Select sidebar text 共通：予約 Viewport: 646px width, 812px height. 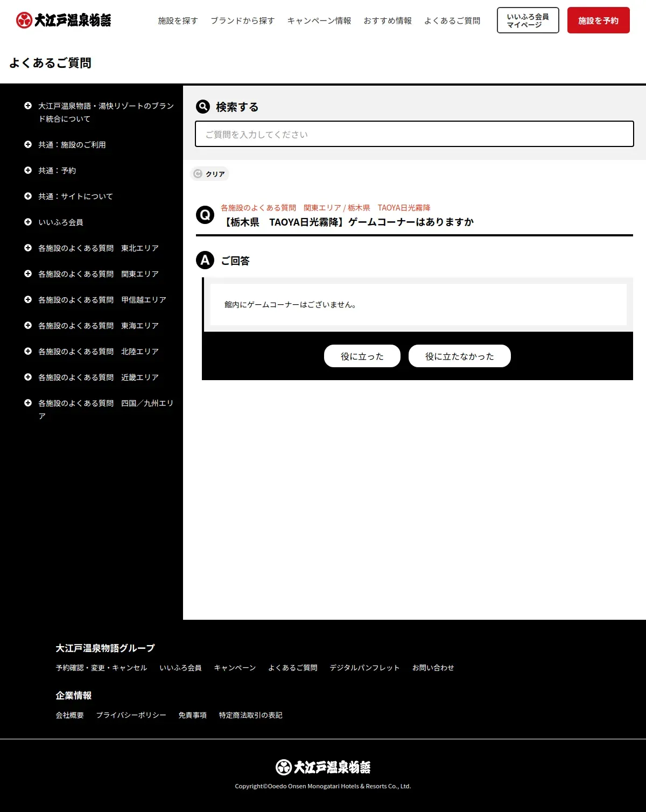[57, 170]
